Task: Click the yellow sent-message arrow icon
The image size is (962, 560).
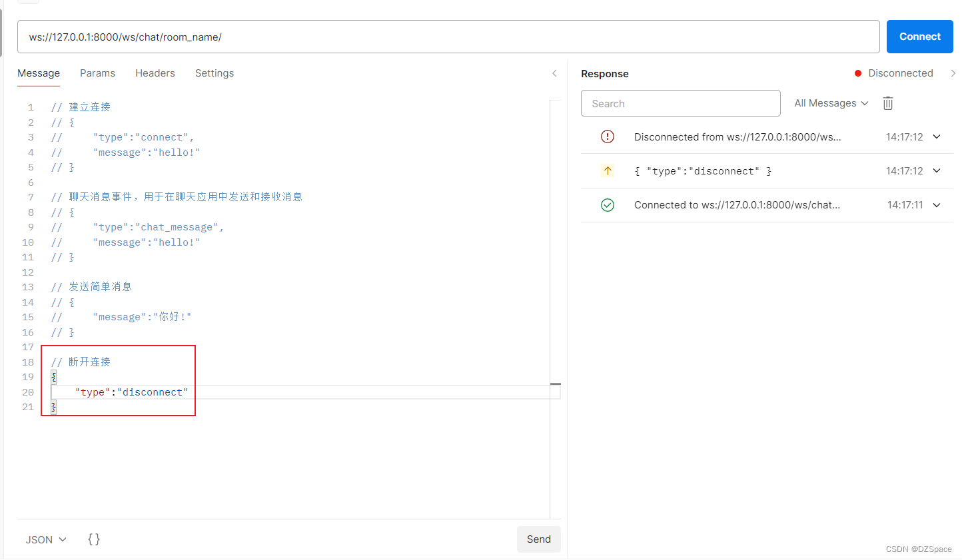Action: click(x=607, y=170)
